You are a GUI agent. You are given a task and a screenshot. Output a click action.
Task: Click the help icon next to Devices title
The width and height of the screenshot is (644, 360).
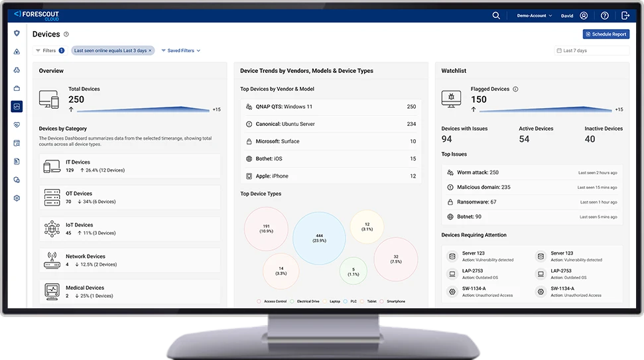click(x=66, y=34)
